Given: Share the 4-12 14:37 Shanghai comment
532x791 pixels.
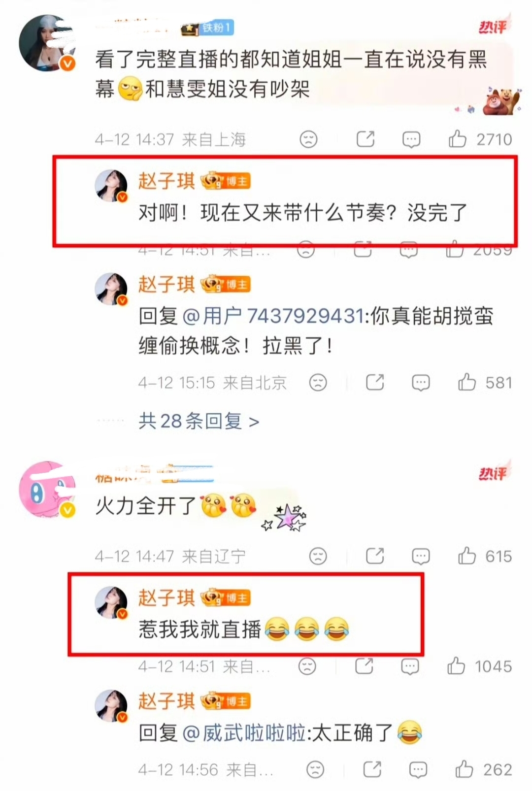Looking at the screenshot, I should pos(366,139).
